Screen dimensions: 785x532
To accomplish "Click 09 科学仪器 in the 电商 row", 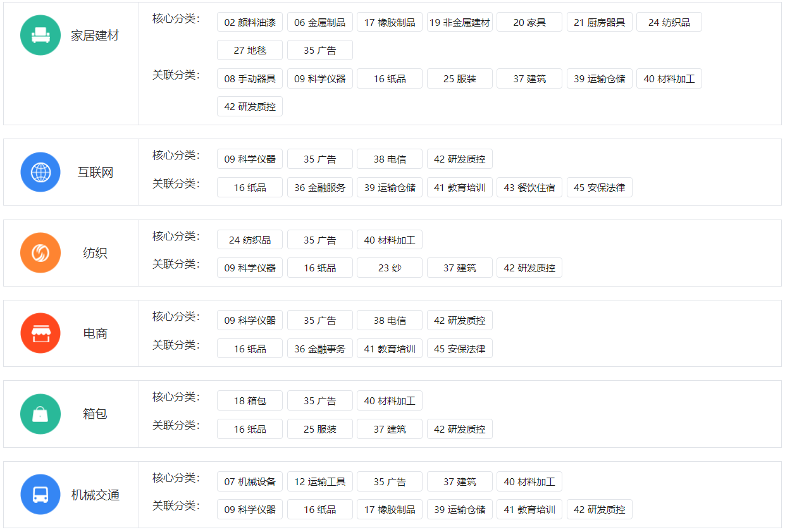I will (x=250, y=320).
